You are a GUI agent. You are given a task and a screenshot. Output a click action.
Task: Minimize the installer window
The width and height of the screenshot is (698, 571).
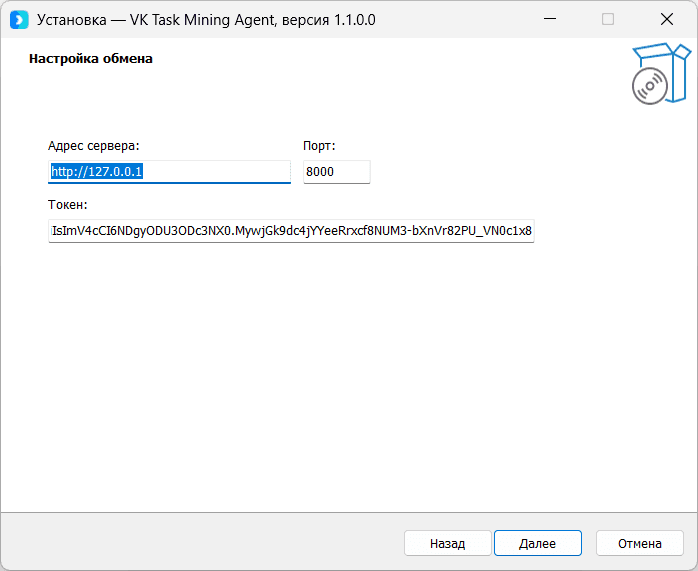click(x=550, y=19)
